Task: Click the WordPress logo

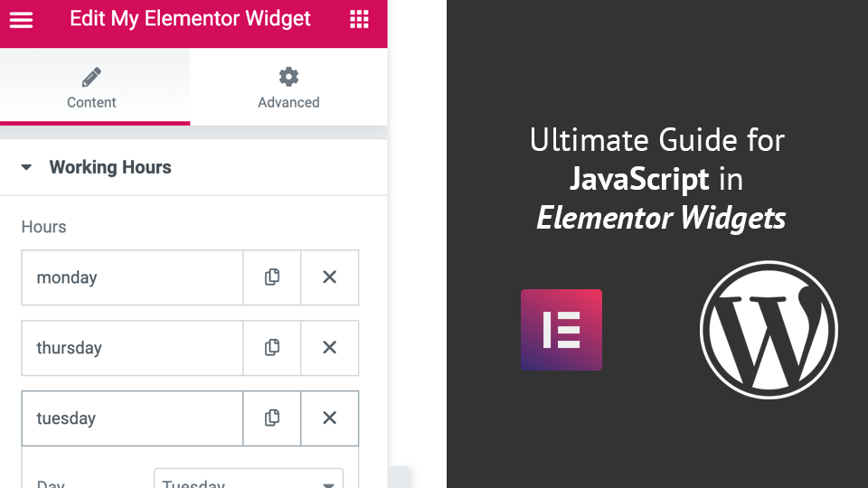Action: click(769, 330)
